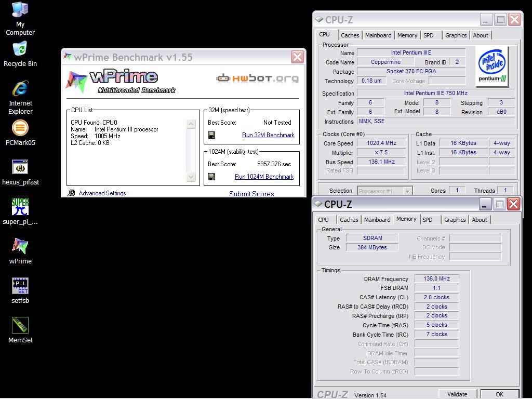The width and height of the screenshot is (532, 399).
Task: Switch to Graphics tab in lower CPU-Z
Action: [x=455, y=220]
